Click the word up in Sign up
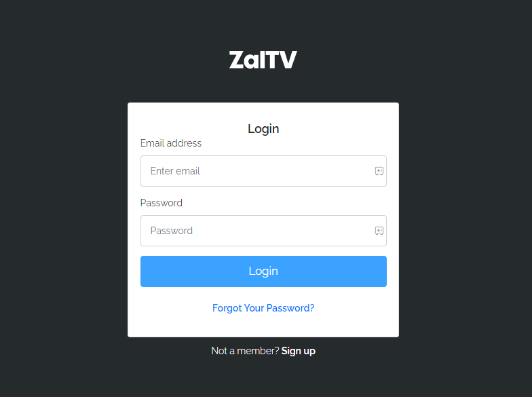 (x=309, y=352)
